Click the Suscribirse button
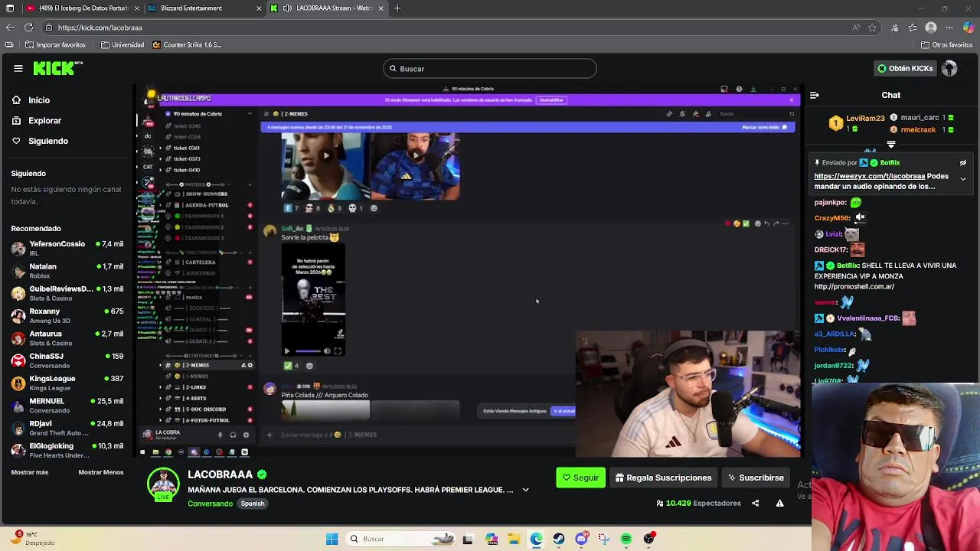 pyautogui.click(x=756, y=478)
